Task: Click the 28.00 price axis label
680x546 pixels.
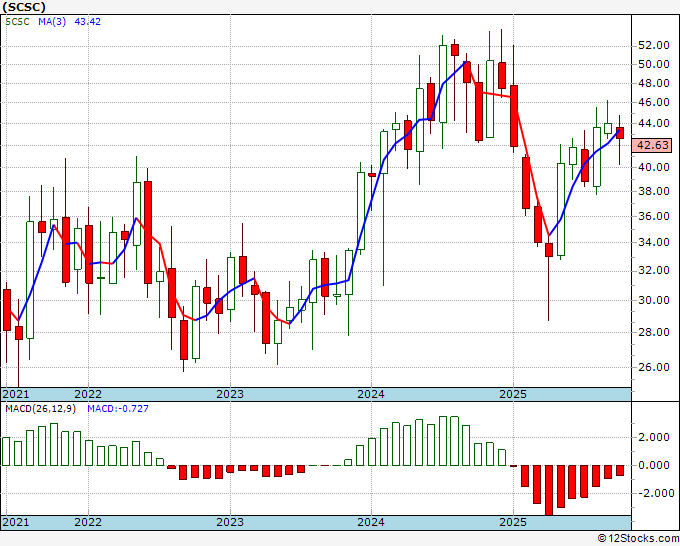Action: 654,332
